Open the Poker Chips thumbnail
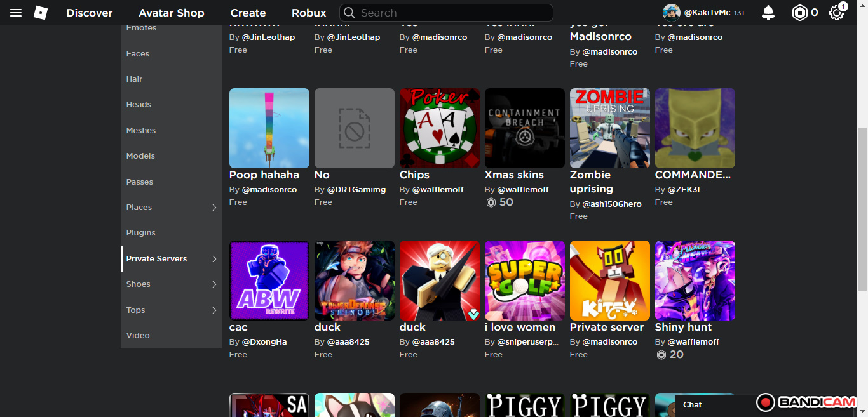The height and width of the screenshot is (417, 868). (440, 128)
